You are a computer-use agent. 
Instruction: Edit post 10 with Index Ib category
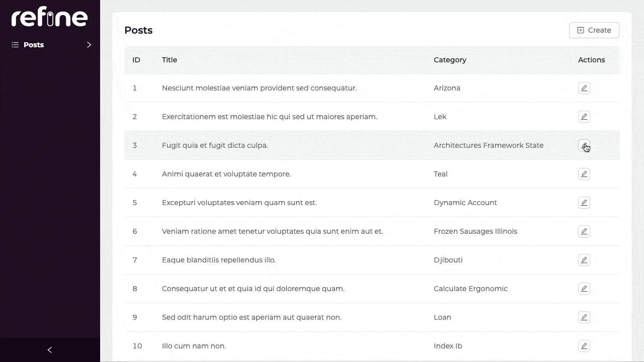(584, 346)
